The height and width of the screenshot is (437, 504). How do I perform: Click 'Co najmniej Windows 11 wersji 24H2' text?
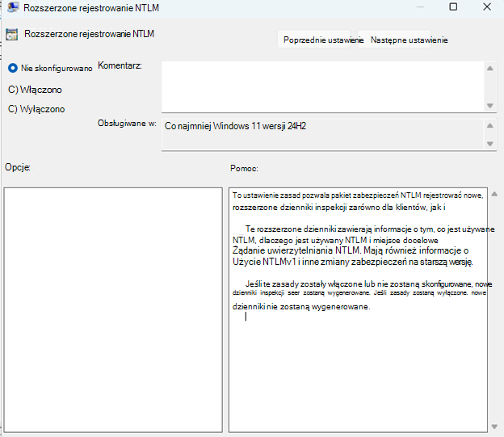point(235,126)
